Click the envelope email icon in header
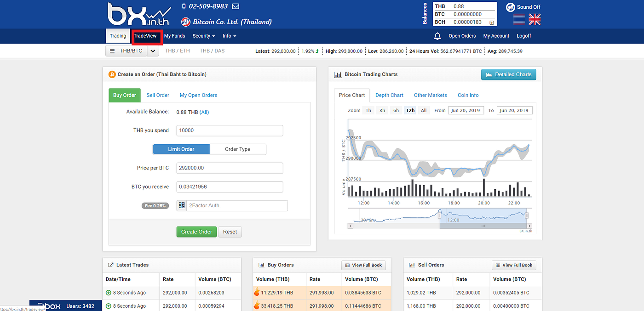This screenshot has width=644, height=311. coord(236,6)
